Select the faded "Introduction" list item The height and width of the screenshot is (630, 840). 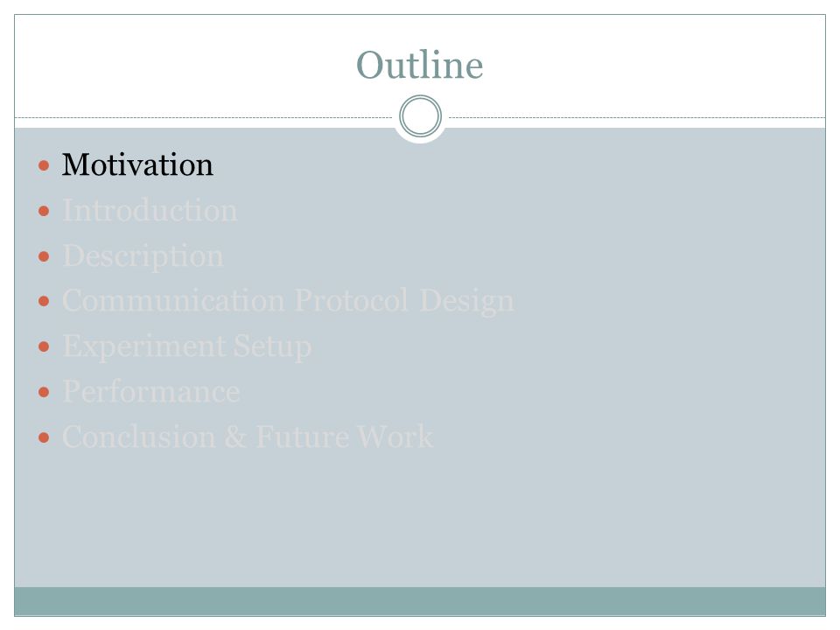tap(150, 210)
